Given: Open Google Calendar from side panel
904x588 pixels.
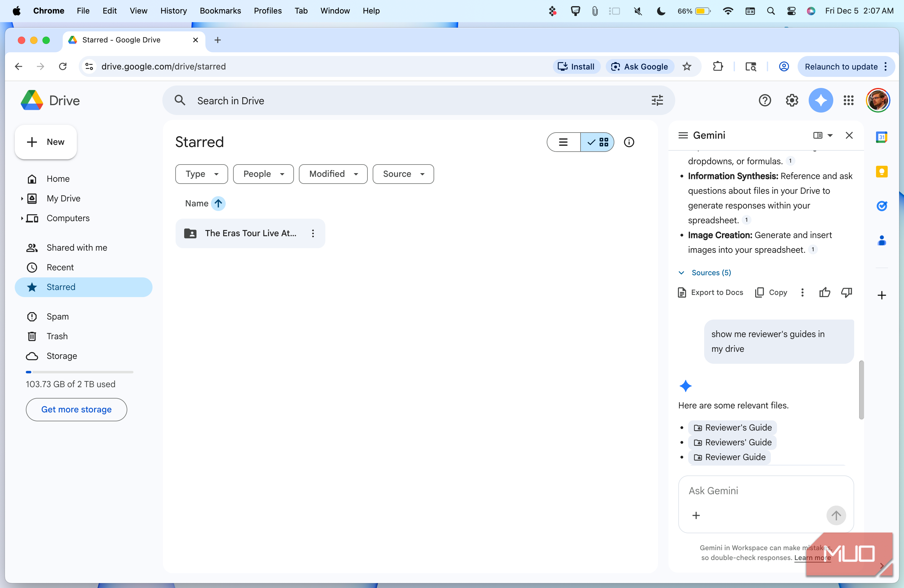Looking at the screenshot, I should click(x=881, y=137).
